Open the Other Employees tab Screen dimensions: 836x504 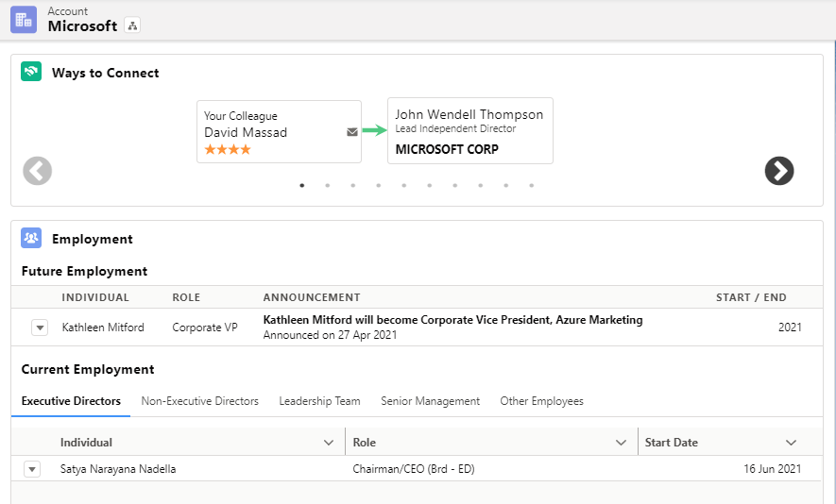pyautogui.click(x=541, y=401)
